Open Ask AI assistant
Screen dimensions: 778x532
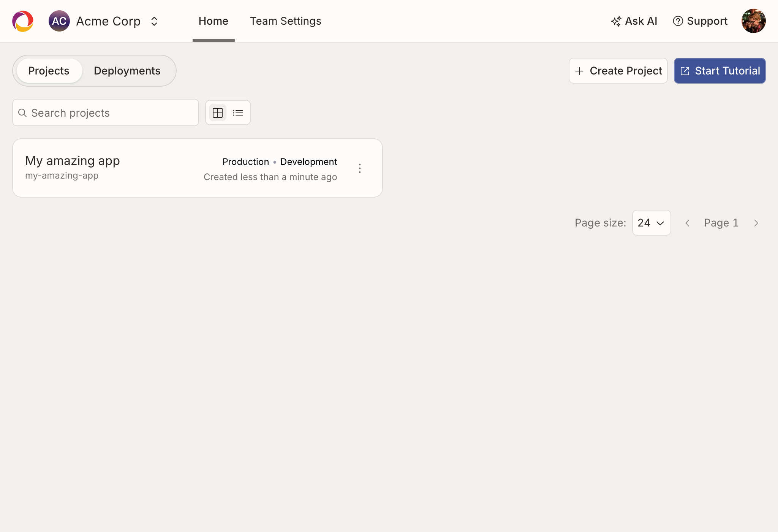click(634, 21)
